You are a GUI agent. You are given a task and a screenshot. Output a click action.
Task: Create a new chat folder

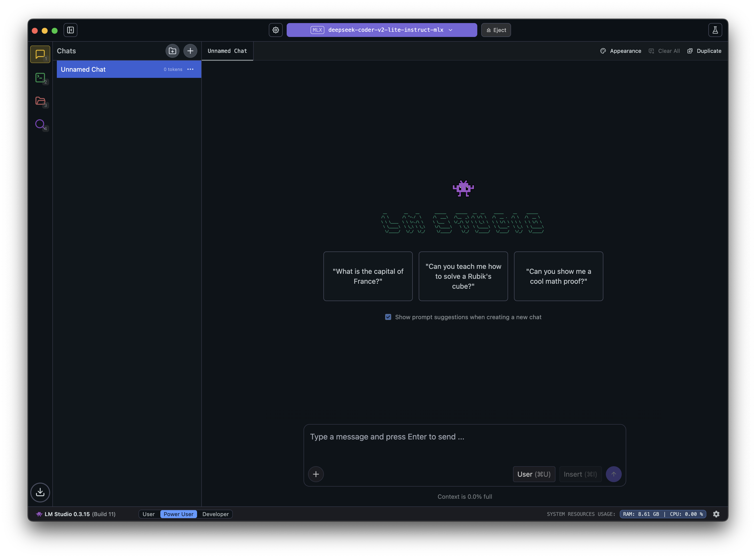click(x=172, y=51)
